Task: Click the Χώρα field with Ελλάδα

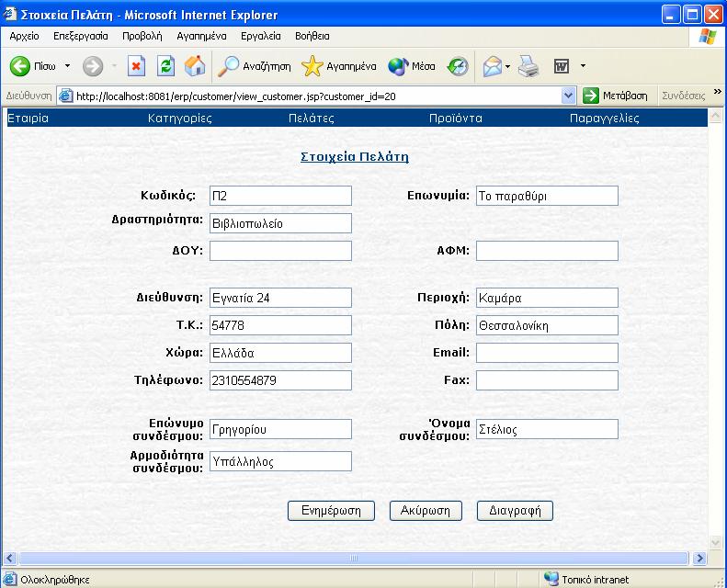Action: coord(280,353)
